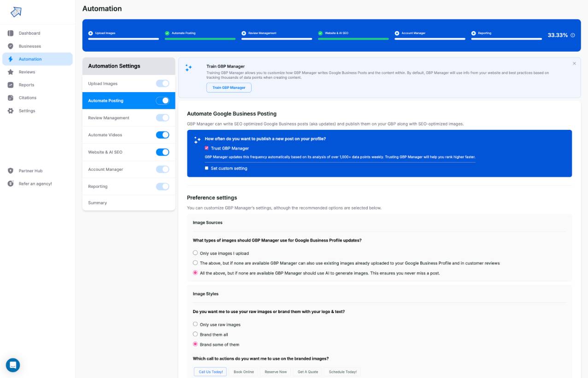Screen dimensions: 588x378
Task: Open the Automate Videos settings row
Action: point(129,135)
